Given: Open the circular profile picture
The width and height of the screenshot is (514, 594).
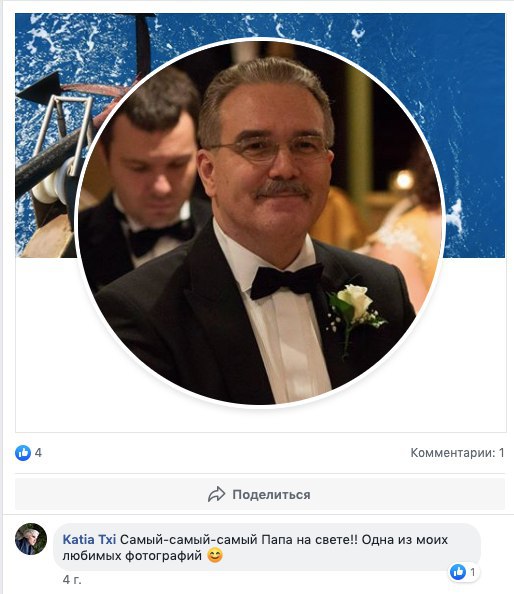Looking at the screenshot, I should point(260,223).
